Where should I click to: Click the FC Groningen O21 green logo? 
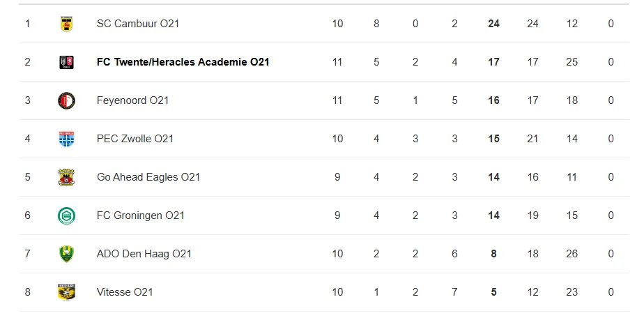click(66, 215)
